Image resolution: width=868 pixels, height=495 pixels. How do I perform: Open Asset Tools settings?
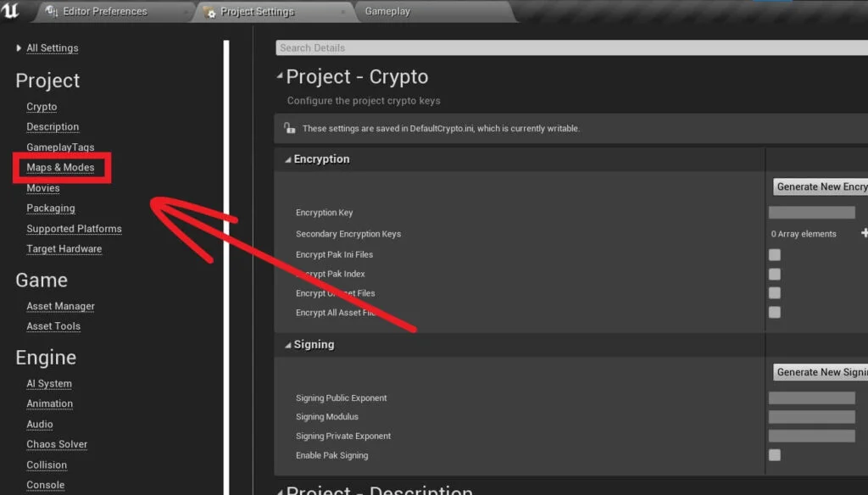[53, 326]
